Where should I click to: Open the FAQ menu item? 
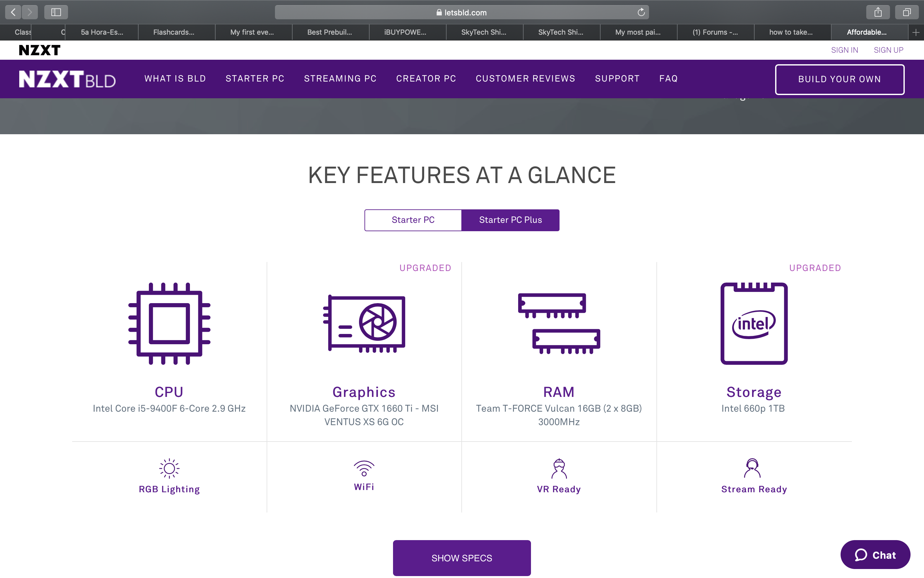[x=669, y=79]
